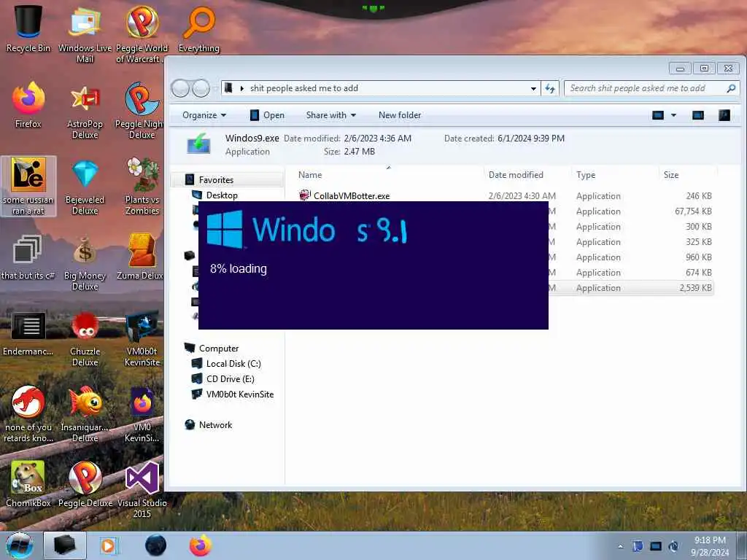Screen dimensions: 747x560
Task: Open the VM0b0t KevinSite drive desktop icon
Action: 142,338
